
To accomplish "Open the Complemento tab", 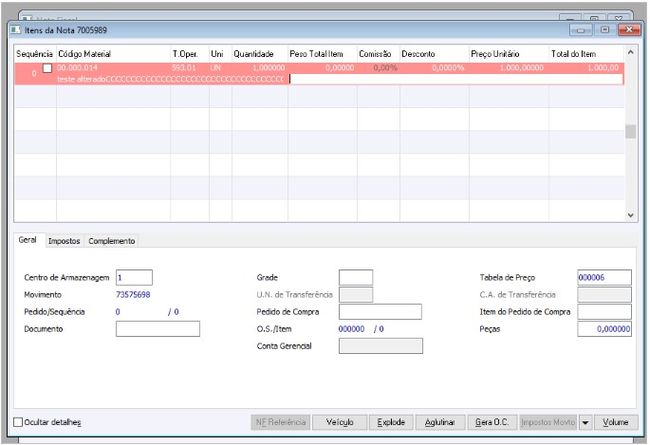I will pyautogui.click(x=112, y=241).
